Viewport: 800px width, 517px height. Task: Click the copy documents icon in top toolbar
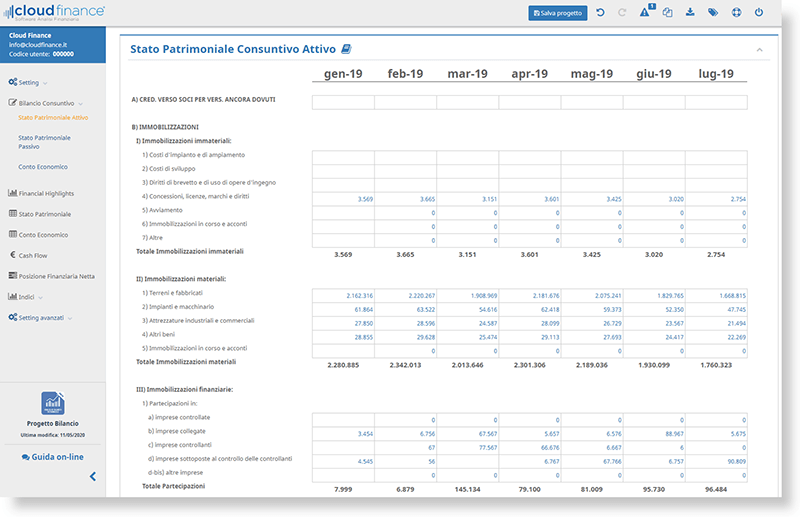[667, 12]
